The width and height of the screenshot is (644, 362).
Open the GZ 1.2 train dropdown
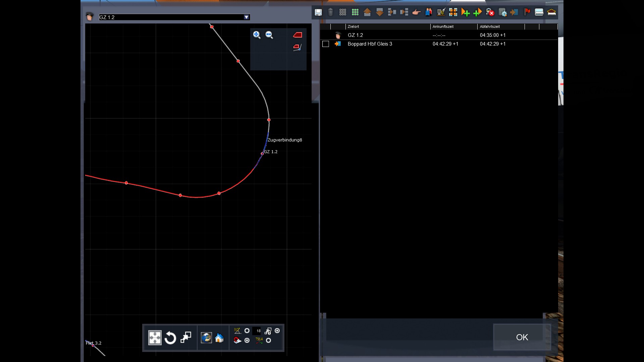click(247, 17)
